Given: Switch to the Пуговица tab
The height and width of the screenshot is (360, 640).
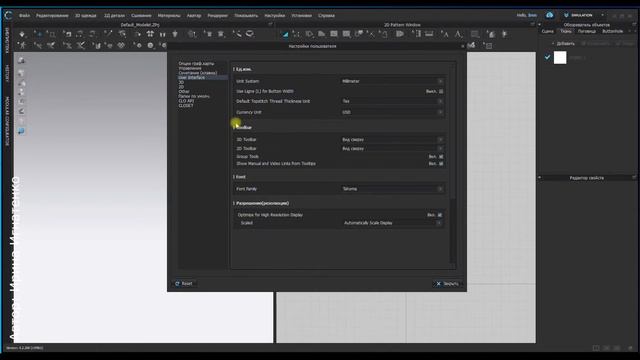Looking at the screenshot, I should click(587, 31).
